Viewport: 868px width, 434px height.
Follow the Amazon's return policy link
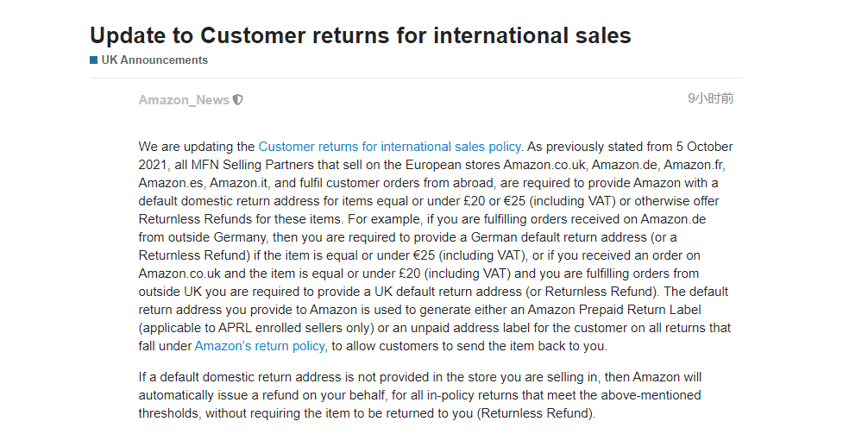[x=260, y=346]
